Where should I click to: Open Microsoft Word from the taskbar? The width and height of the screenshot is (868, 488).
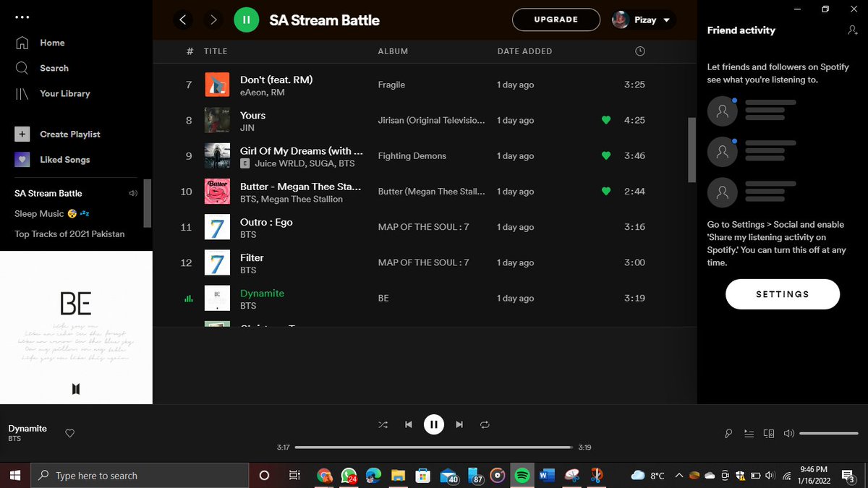click(546, 475)
